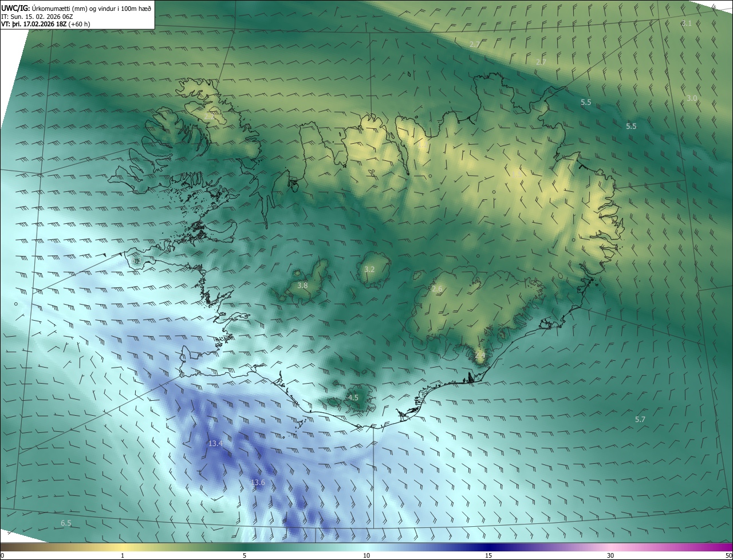This screenshot has height=560, width=733.
Task: Click the colour scale tick label 10
Action: [366, 555]
